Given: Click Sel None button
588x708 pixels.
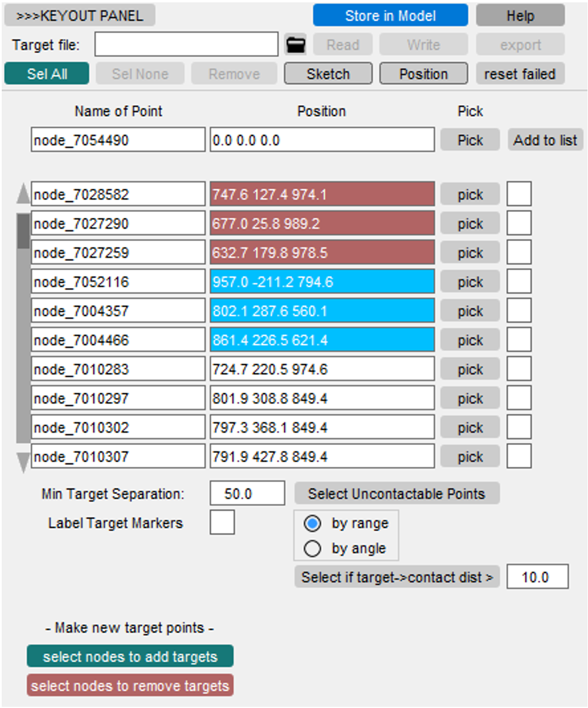Looking at the screenshot, I should tap(140, 74).
